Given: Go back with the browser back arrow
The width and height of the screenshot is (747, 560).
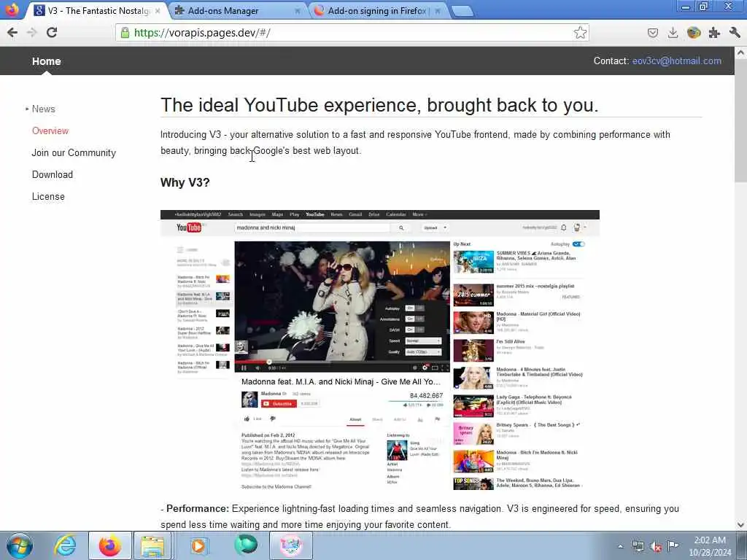Looking at the screenshot, I should click(12, 32).
